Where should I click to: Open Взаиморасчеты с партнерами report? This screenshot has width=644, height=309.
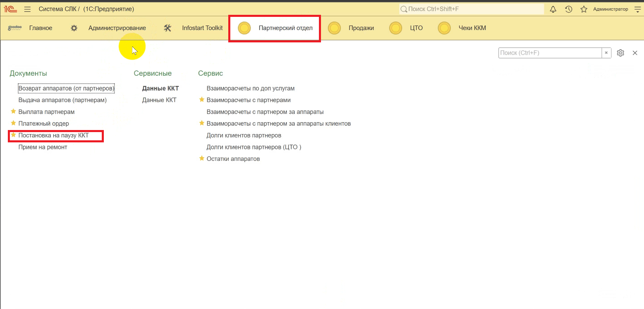248,100
